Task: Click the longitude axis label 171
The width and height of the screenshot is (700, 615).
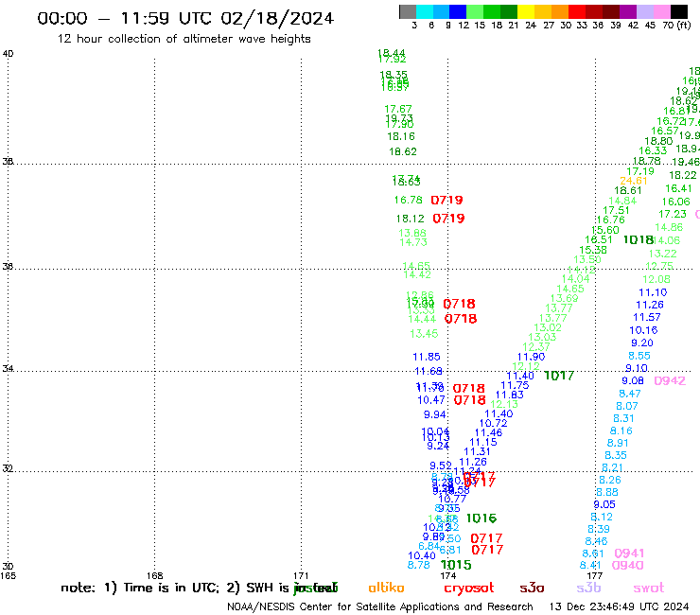Action: [x=302, y=575]
